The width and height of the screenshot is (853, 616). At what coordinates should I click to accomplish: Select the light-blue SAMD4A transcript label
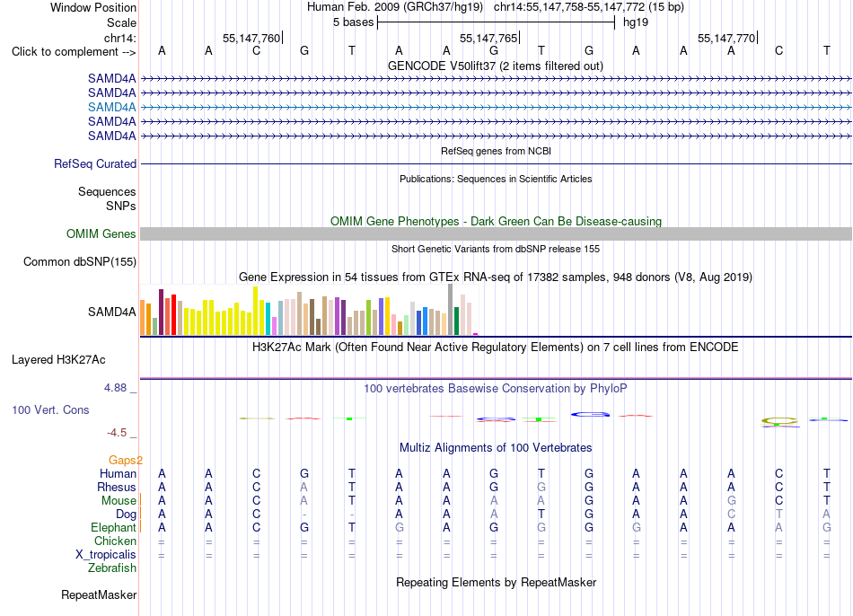111,107
